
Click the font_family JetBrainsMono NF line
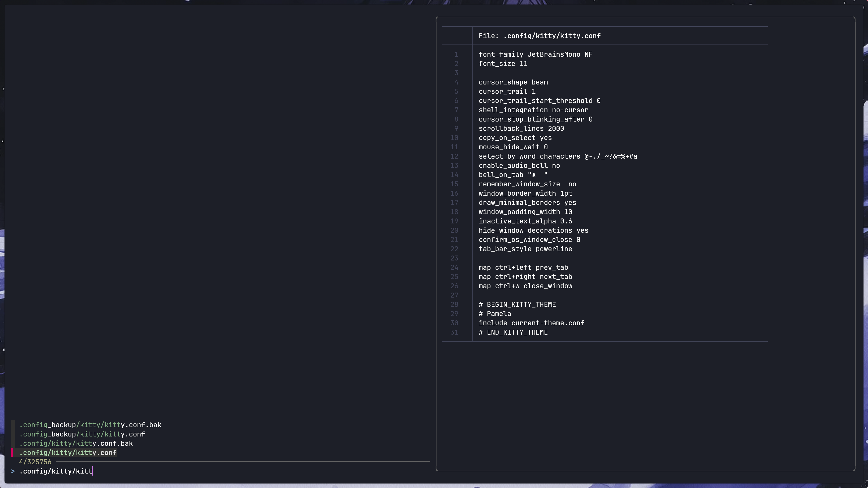pos(535,54)
